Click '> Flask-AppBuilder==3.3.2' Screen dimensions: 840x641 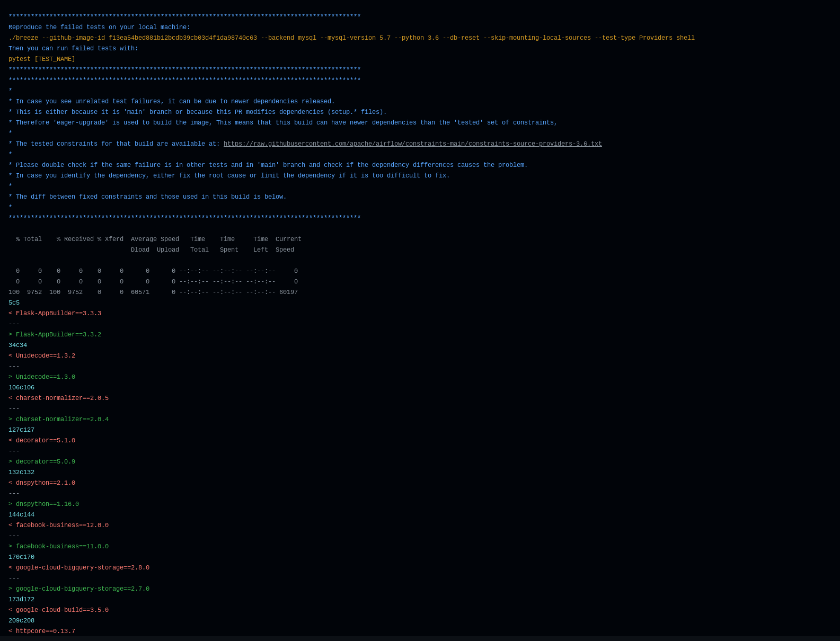[55, 335]
